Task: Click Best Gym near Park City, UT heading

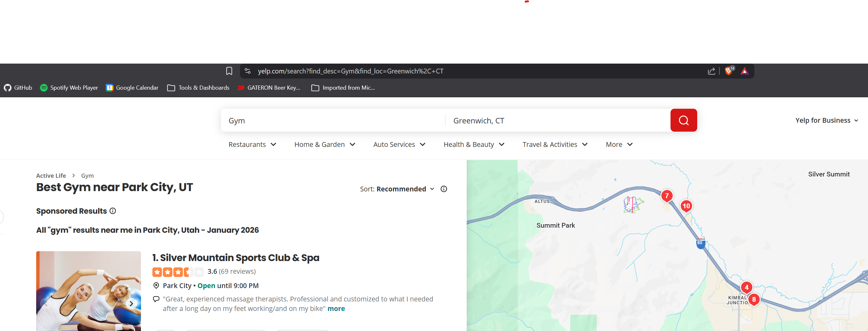Action: tap(115, 188)
